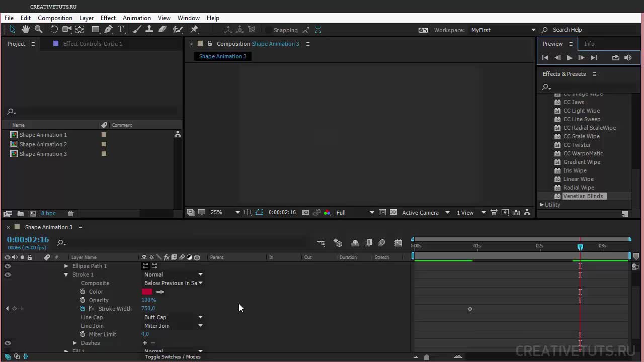Open the Full resolution dropdown
This screenshot has width=644, height=362.
(x=355, y=213)
